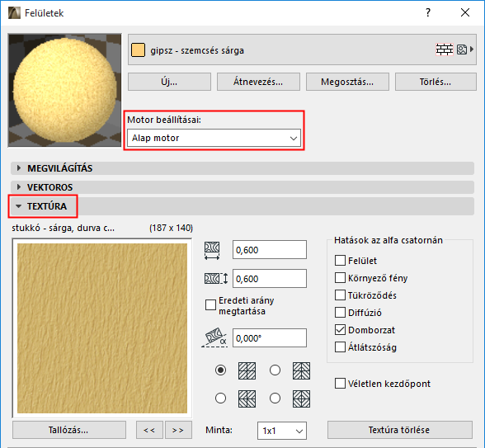
Task: Enable the Diffúzió checkbox
Action: click(340, 313)
